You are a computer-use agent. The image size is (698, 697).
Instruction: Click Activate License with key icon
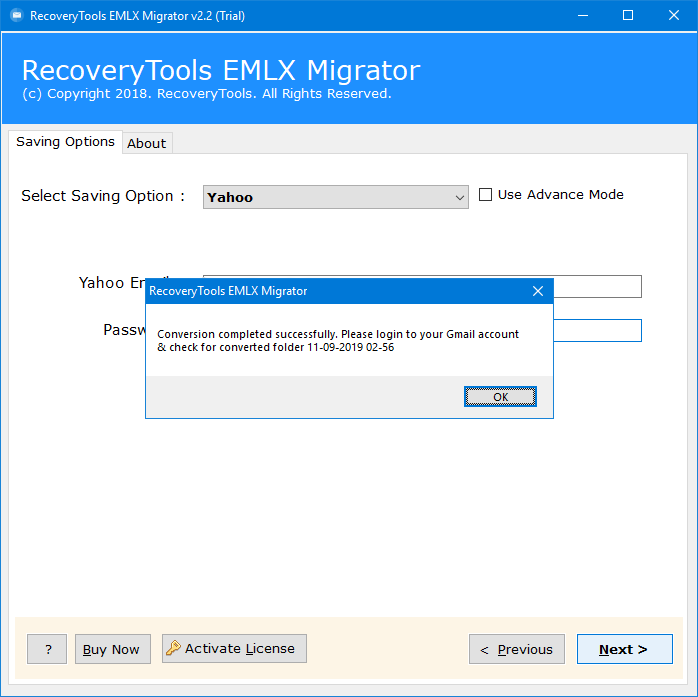click(234, 648)
